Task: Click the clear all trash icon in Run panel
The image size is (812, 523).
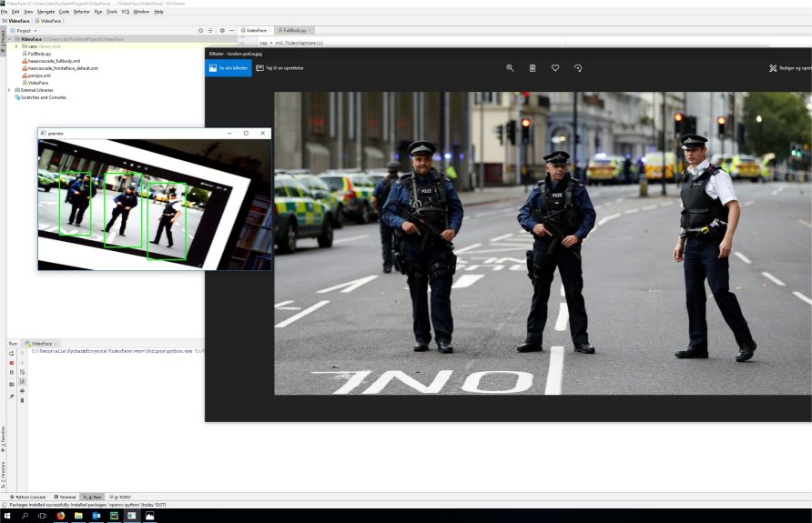Action: pyautogui.click(x=22, y=400)
